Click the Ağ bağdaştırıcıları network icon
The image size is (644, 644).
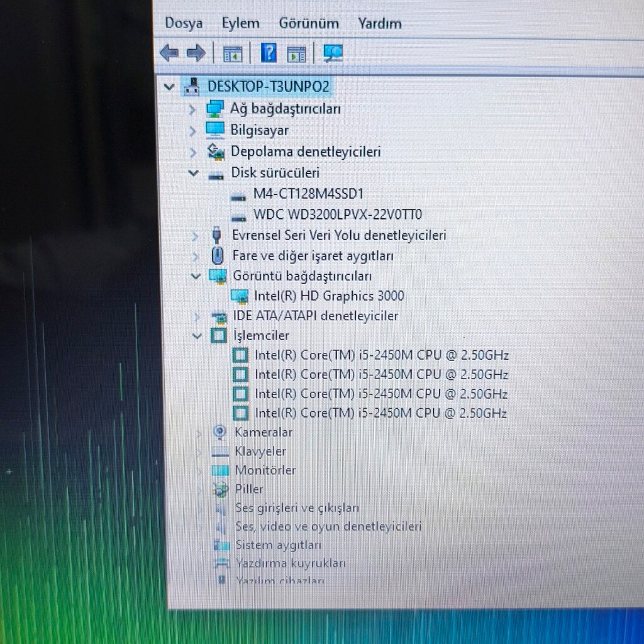coord(215,109)
